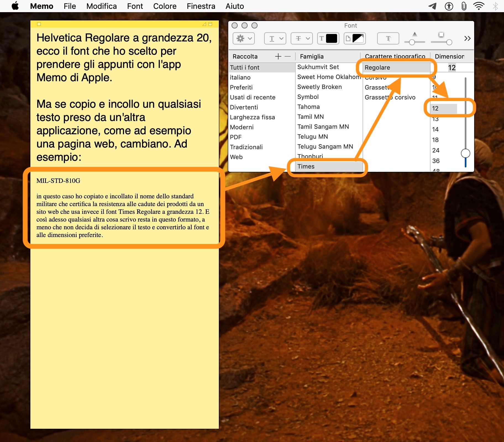The width and height of the screenshot is (504, 442).
Task: Adjust the shadow opacity slider
Action: coord(412,42)
